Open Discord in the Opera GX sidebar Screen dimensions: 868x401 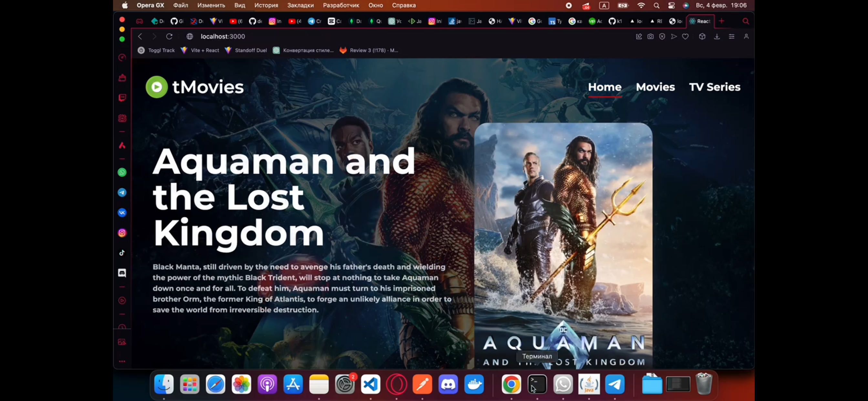[122, 273]
